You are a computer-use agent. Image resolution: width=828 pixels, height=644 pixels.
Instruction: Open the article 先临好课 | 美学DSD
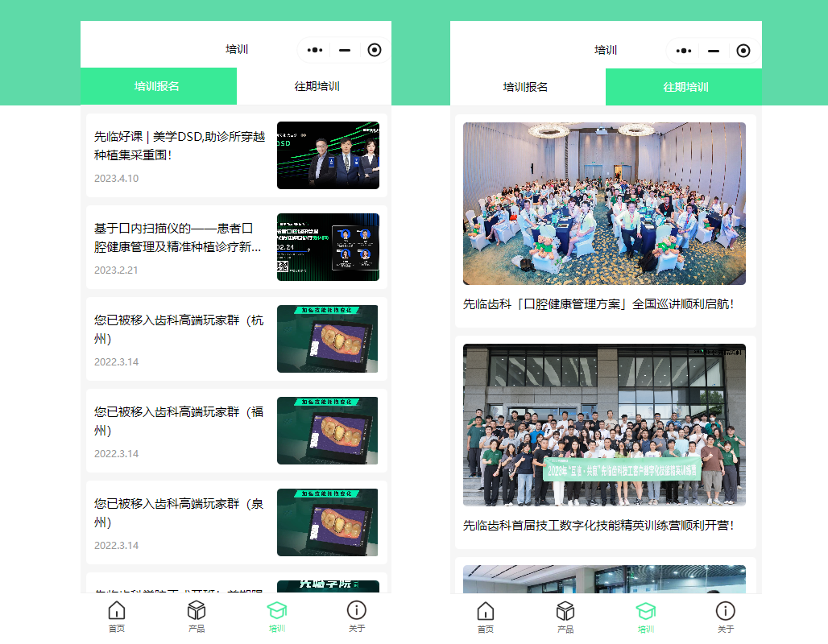coord(180,146)
